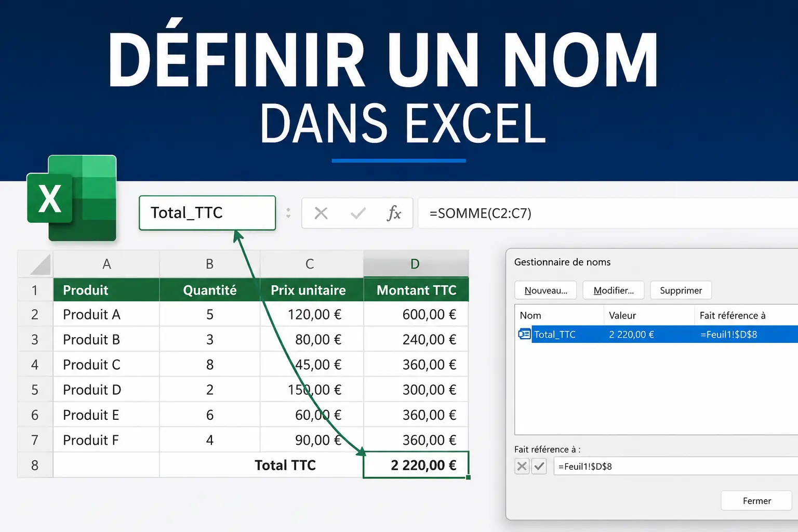Select cell Produit B
This screenshot has height=532, width=798.
107,339
